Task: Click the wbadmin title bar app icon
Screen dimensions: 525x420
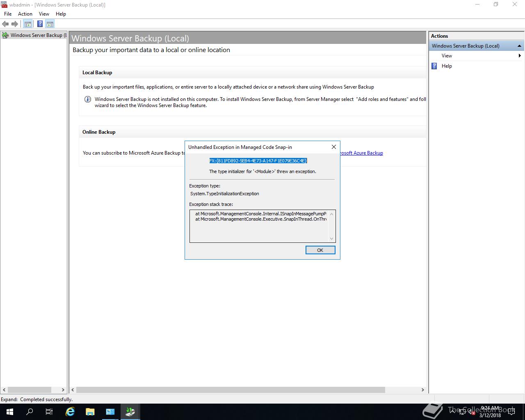Action: (x=4, y=5)
